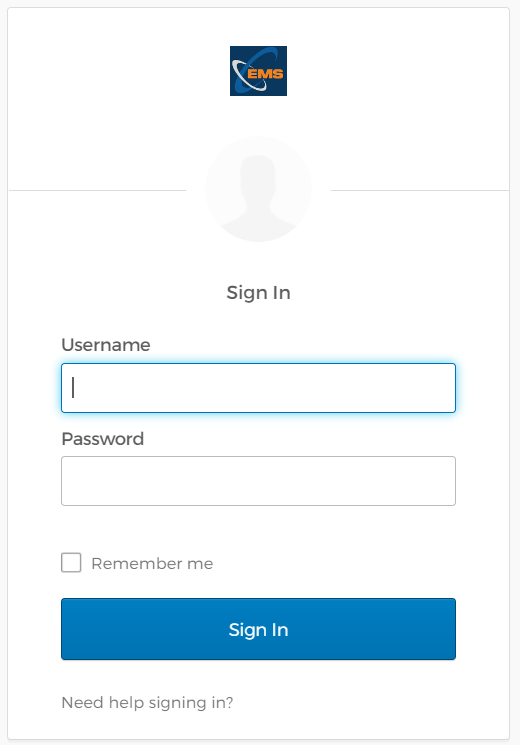Click the Remember me label text
Viewport: 520px width, 748px height.
(x=152, y=563)
